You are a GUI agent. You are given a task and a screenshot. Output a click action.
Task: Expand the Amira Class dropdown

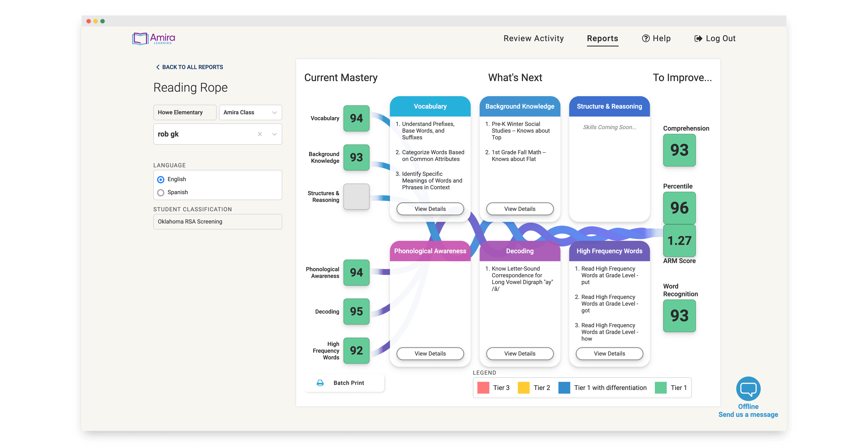(250, 112)
